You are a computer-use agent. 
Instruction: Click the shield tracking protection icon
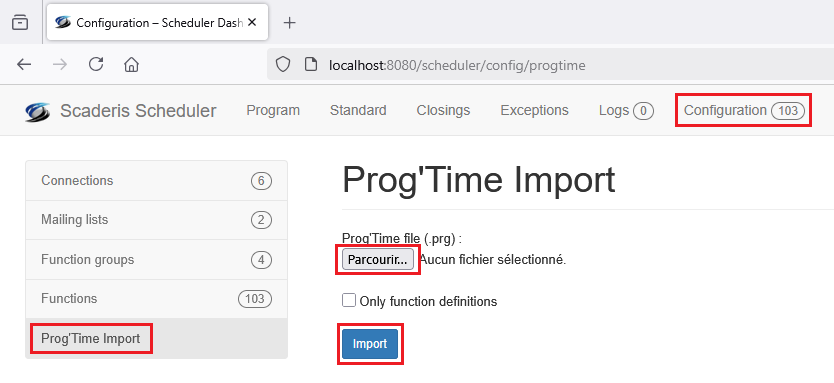[x=283, y=65]
